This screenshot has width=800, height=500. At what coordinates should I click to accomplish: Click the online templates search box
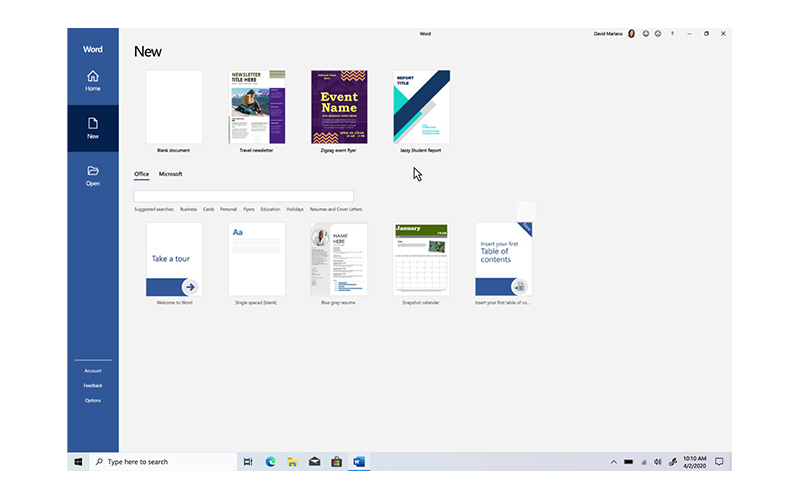(x=243, y=196)
